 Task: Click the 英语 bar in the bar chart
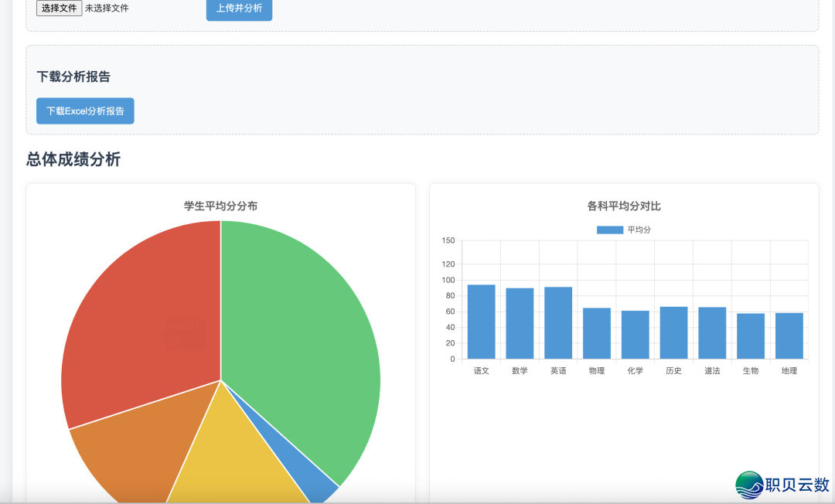pos(557,325)
